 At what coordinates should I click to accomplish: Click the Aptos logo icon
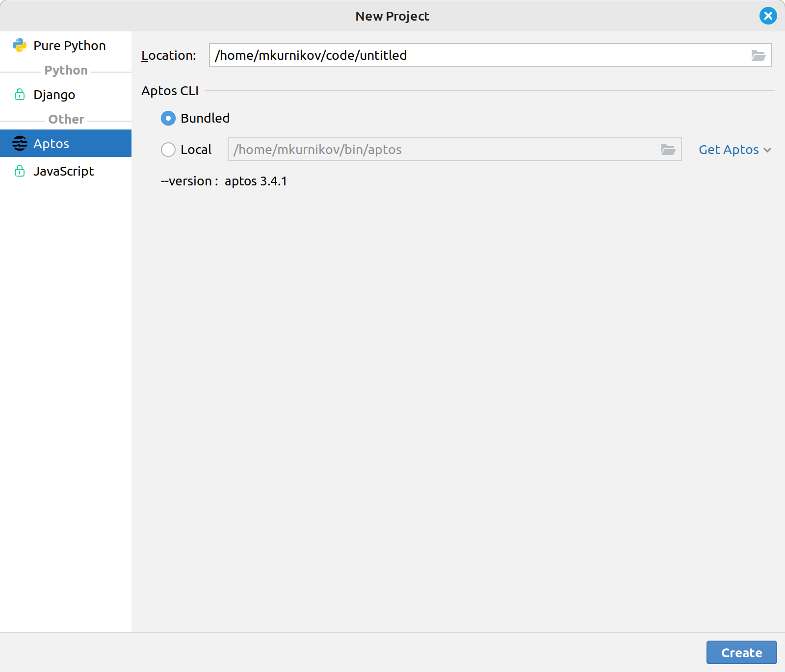(20, 143)
